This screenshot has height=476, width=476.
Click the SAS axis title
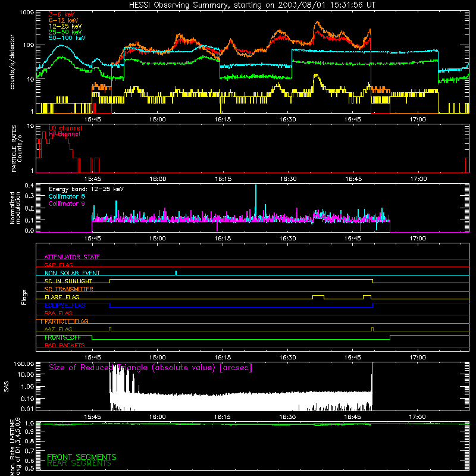pyautogui.click(x=7, y=386)
